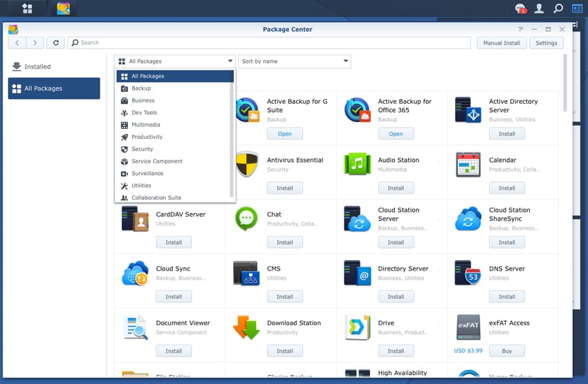The width and height of the screenshot is (588, 384).
Task: Install Download Station
Action: click(x=284, y=351)
